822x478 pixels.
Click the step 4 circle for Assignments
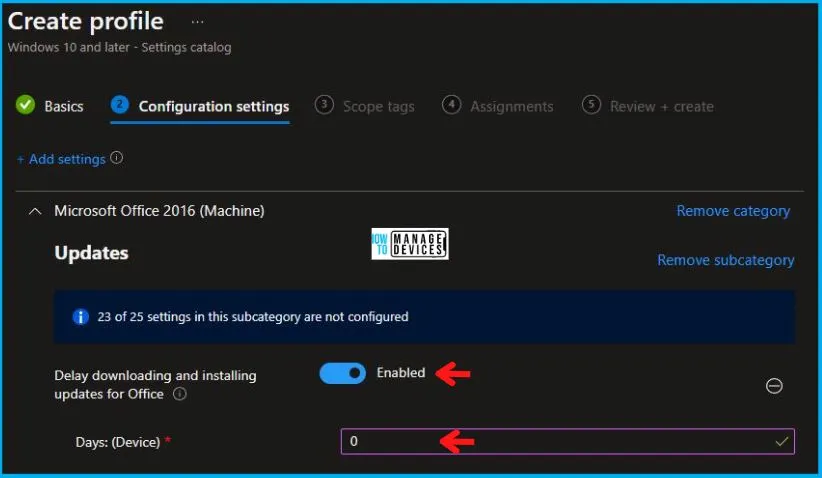coord(452,105)
